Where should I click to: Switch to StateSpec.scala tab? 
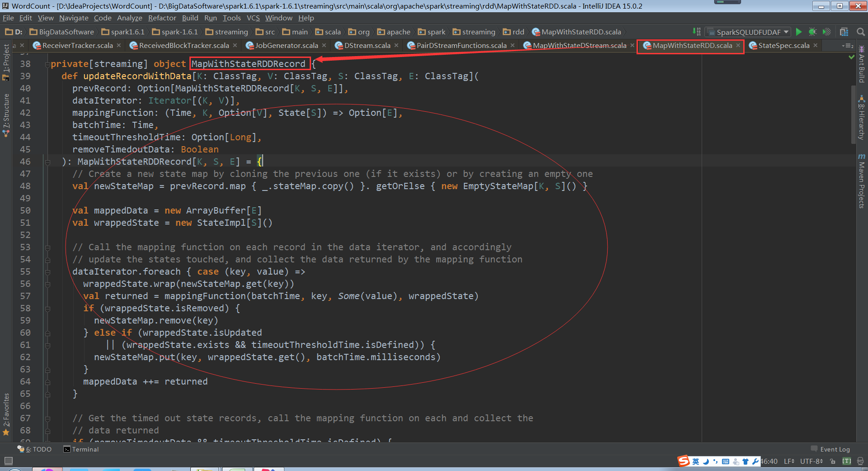click(x=783, y=46)
